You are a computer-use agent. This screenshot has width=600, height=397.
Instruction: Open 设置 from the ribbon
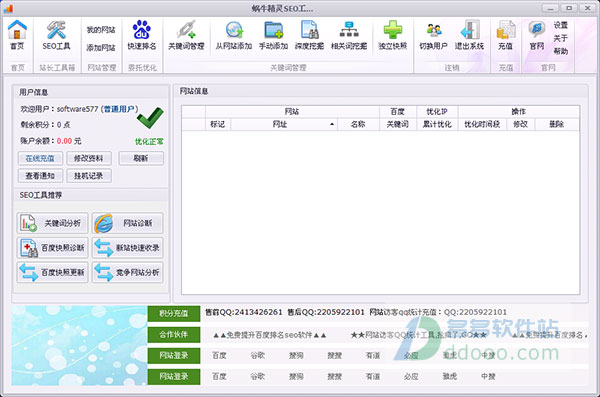(x=561, y=25)
